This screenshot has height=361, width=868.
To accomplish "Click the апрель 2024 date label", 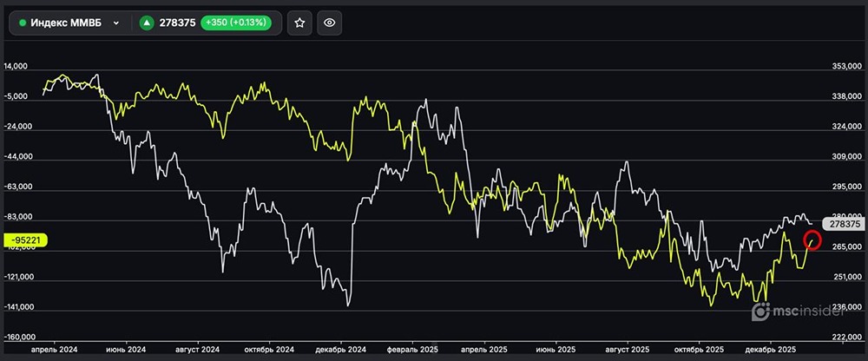I will (54, 351).
